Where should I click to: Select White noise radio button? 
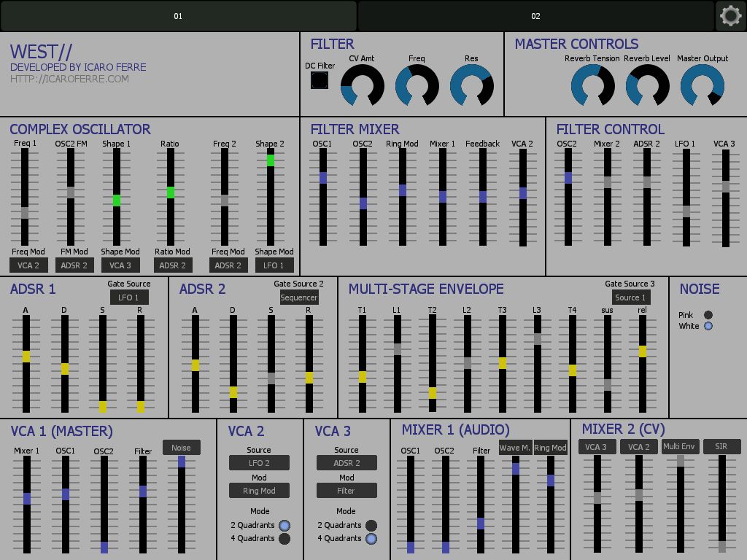pyautogui.click(x=708, y=326)
